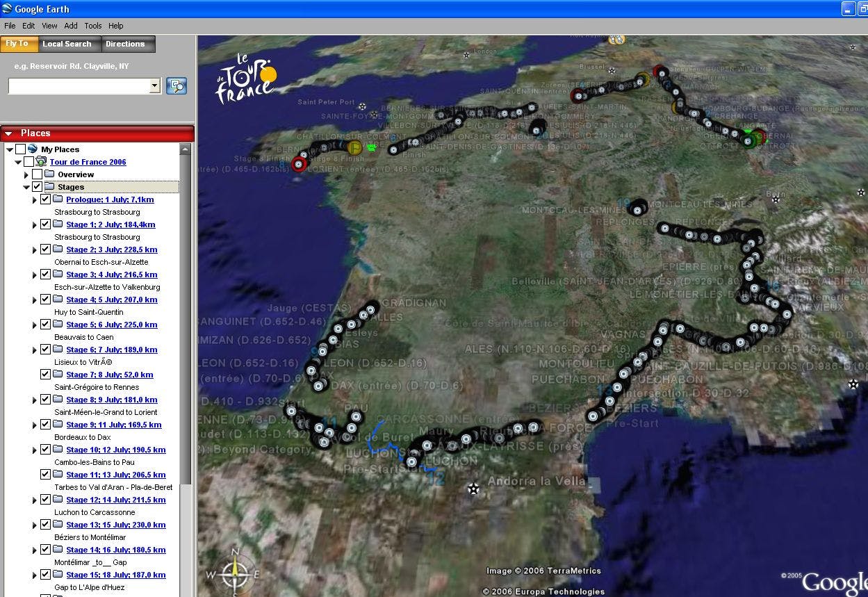Enable the My Places checkbox
868x597 pixels.
pos(20,149)
